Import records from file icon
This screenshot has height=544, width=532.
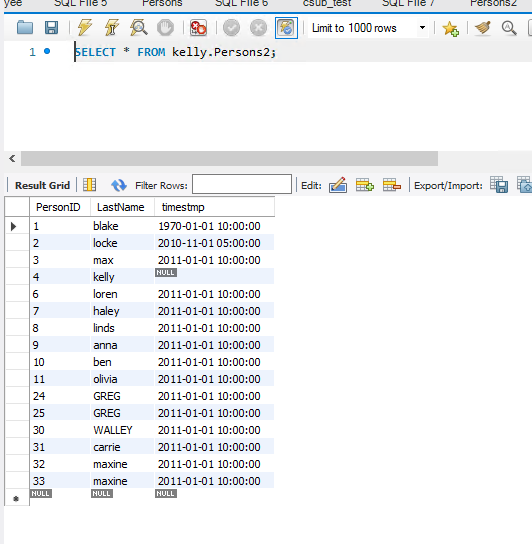click(x=524, y=185)
